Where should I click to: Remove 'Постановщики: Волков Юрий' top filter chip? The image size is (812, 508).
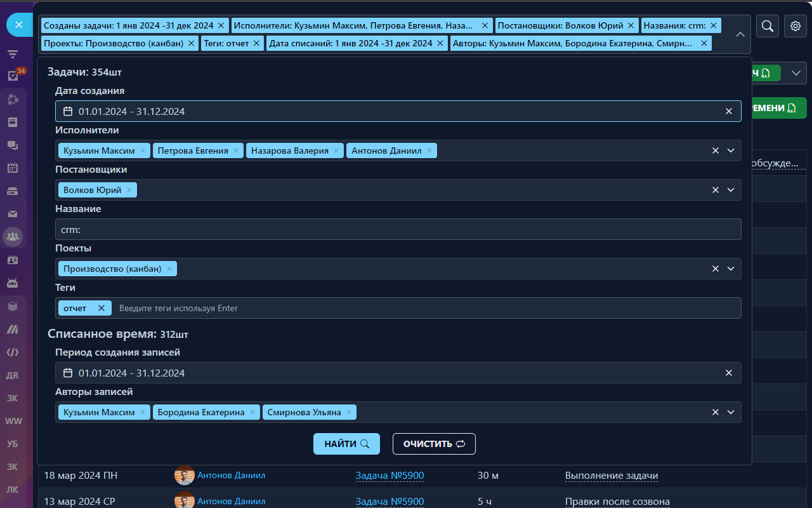[x=631, y=25]
